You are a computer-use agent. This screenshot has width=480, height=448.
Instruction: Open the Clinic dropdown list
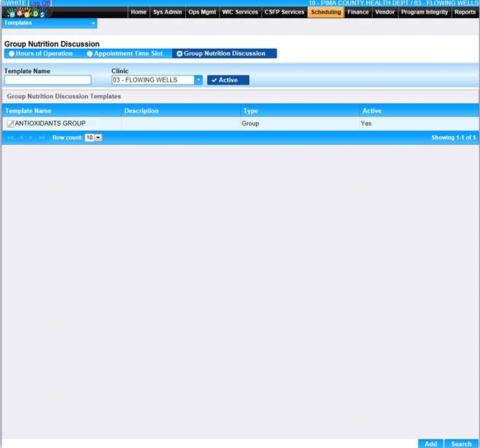pyautogui.click(x=198, y=80)
